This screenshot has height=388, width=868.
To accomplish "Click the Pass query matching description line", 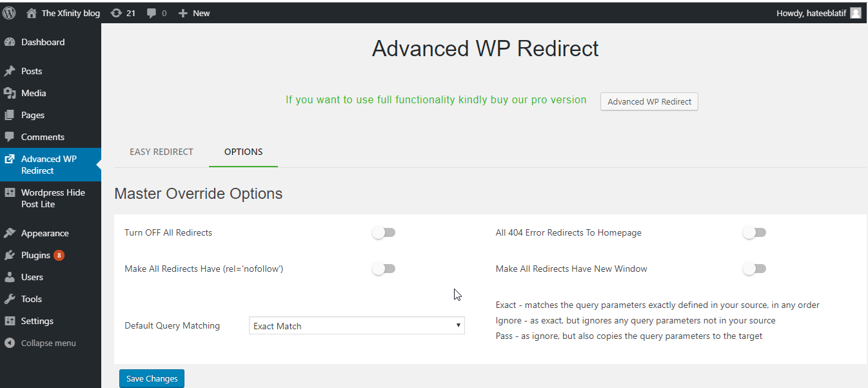I will click(x=629, y=336).
